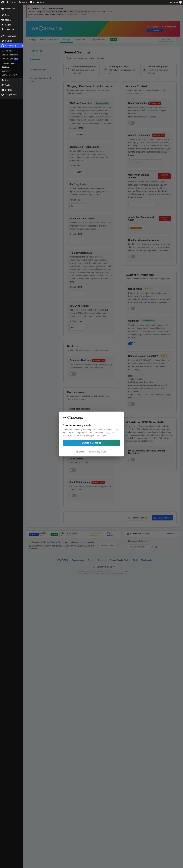Image resolution: width=183 pixels, height=868 pixels.
Task: Click the WordPress logo in admin bar
Action: tap(2, 2)
